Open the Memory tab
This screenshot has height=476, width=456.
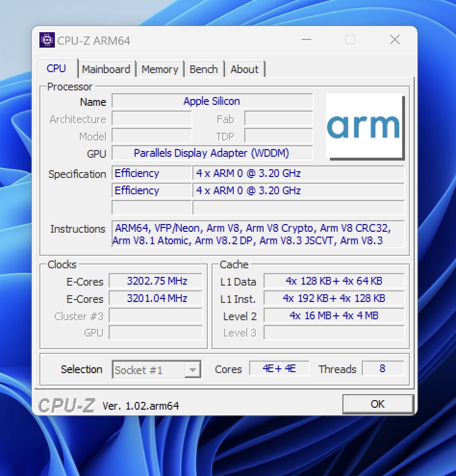pyautogui.click(x=160, y=69)
